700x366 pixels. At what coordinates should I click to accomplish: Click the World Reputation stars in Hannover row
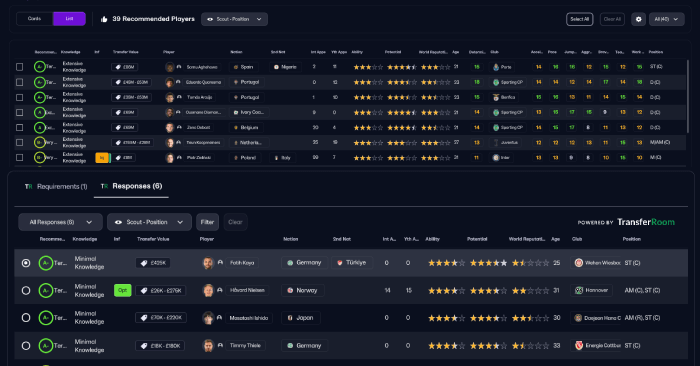point(530,291)
